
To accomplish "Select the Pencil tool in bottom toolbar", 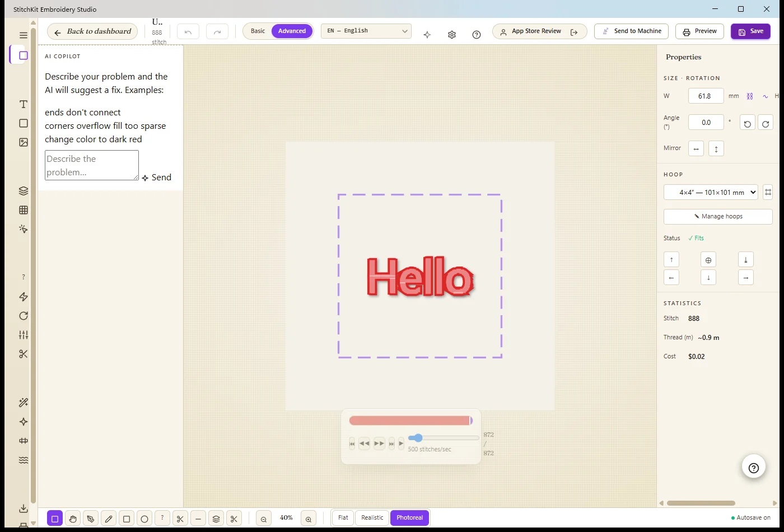I will click(x=109, y=519).
